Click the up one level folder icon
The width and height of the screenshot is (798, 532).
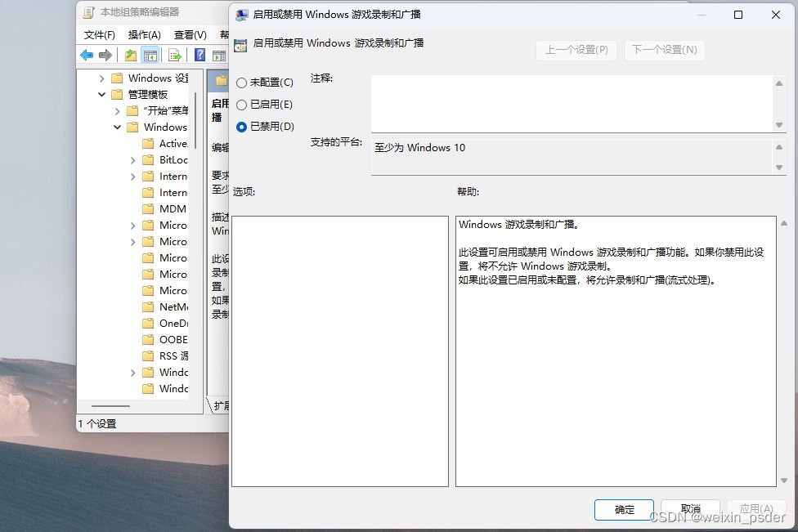[131, 55]
